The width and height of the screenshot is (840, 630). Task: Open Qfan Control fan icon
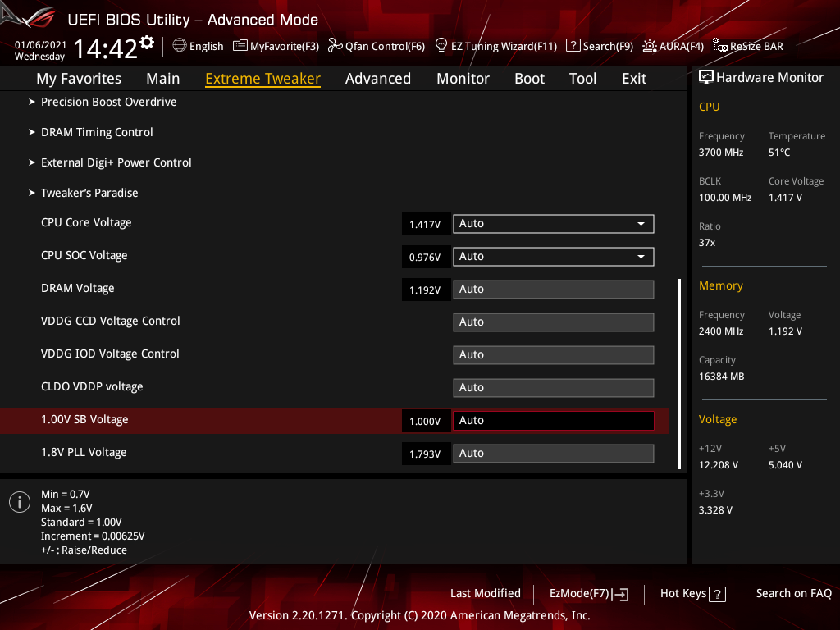pyautogui.click(x=335, y=46)
